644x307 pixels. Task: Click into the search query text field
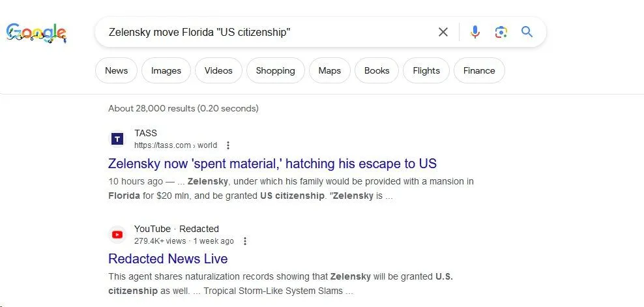tap(261, 32)
